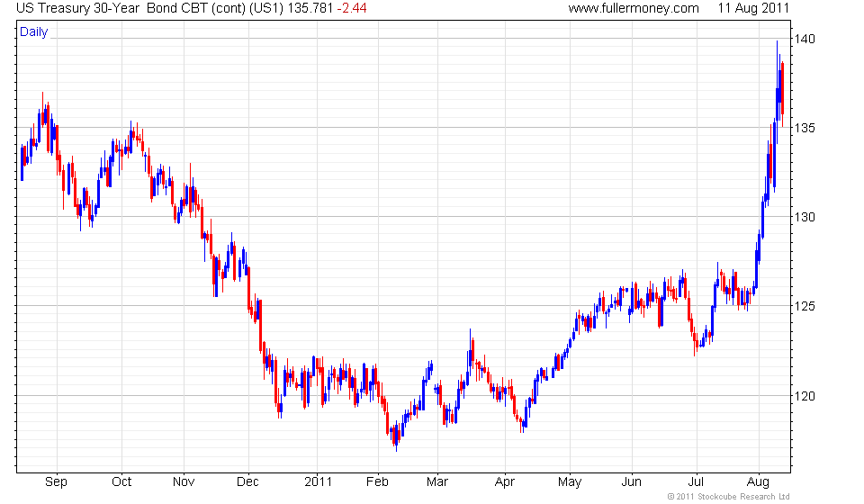Click the price value 135.781 in the header
The image size is (864, 504).
coord(310,8)
